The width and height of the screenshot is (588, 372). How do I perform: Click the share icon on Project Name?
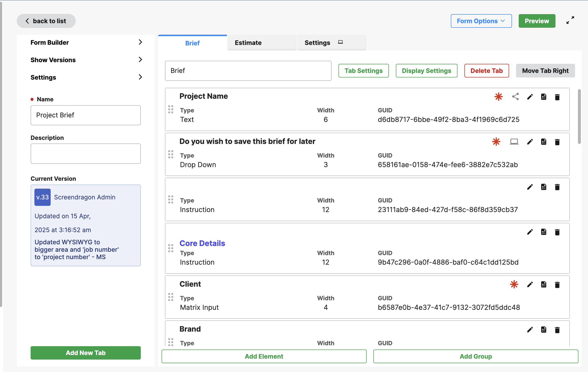(x=515, y=97)
